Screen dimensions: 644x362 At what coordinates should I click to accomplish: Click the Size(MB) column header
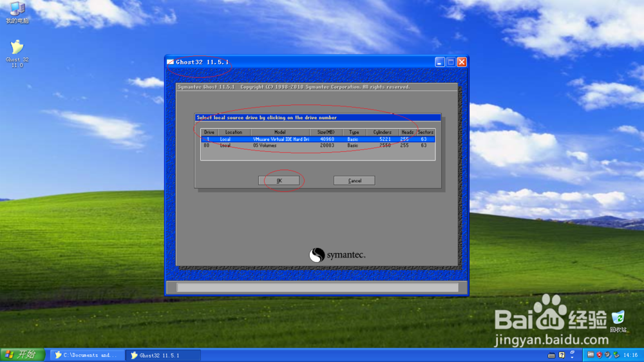pyautogui.click(x=326, y=132)
